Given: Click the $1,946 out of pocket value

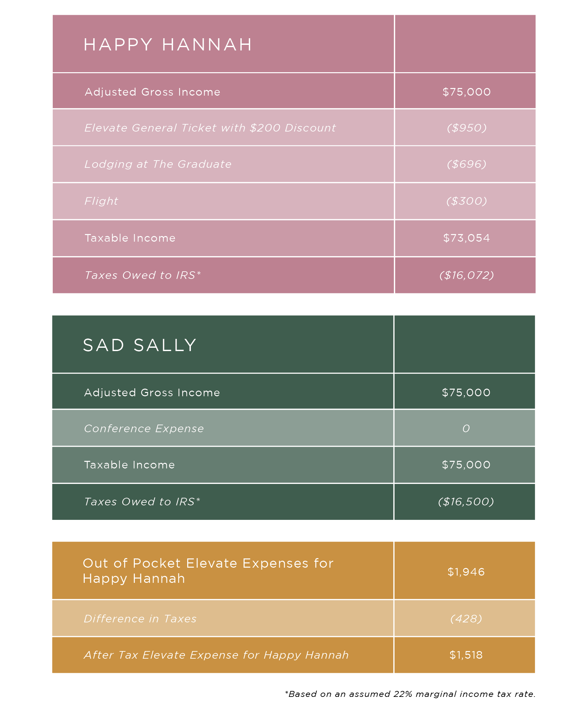Looking at the screenshot, I should [466, 572].
